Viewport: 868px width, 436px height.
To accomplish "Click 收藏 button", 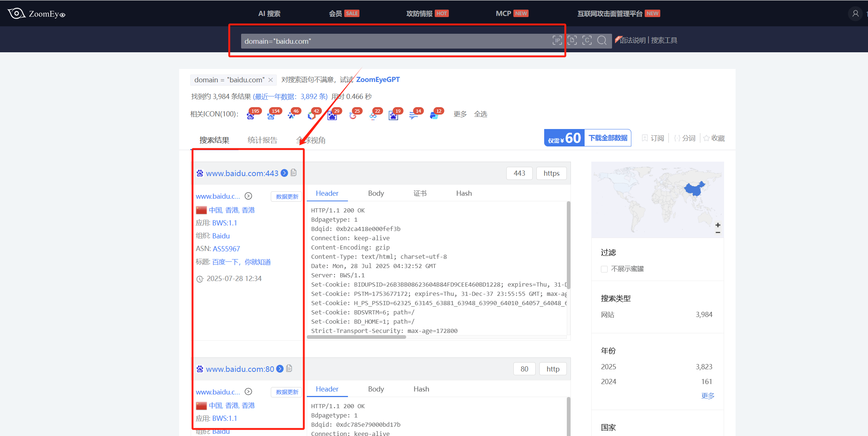I will point(714,138).
